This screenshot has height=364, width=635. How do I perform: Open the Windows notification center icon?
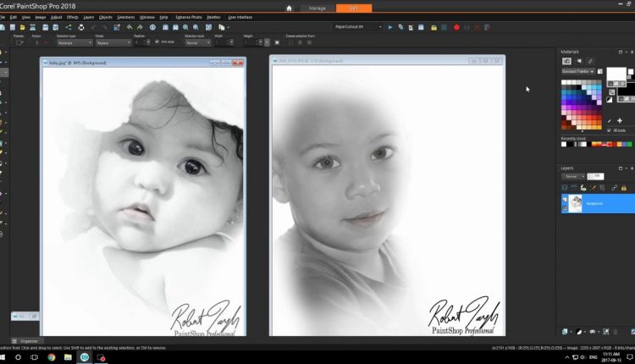click(630, 357)
